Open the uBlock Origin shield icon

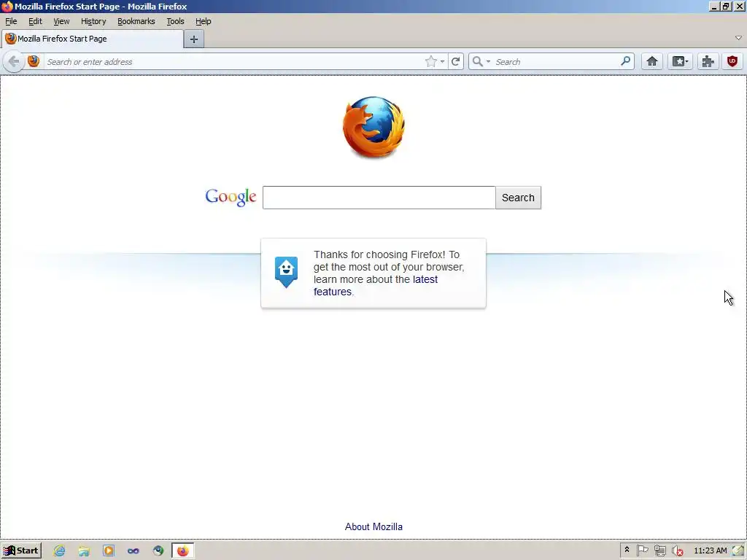732,61
